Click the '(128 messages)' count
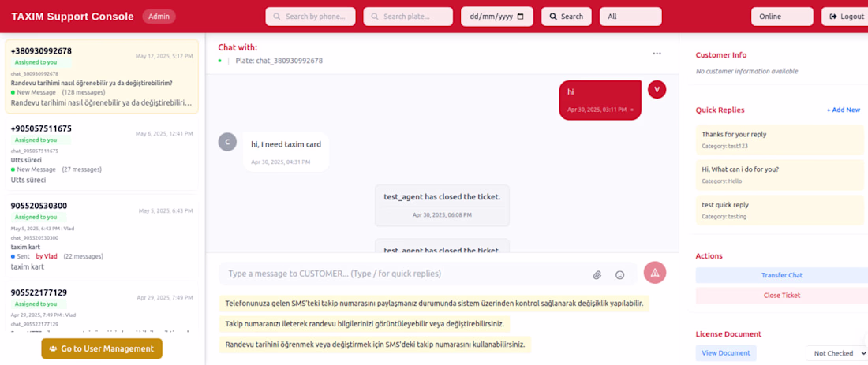868x365 pixels. [84, 92]
